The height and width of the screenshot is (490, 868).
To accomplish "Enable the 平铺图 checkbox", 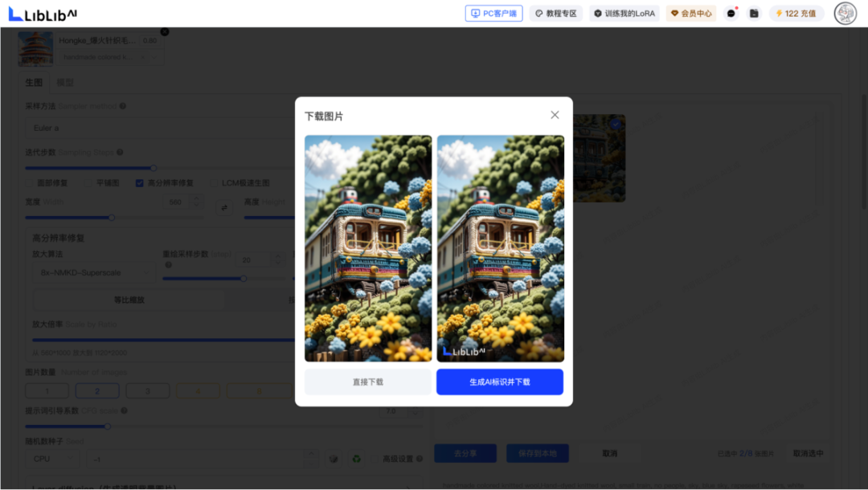I will 88,183.
